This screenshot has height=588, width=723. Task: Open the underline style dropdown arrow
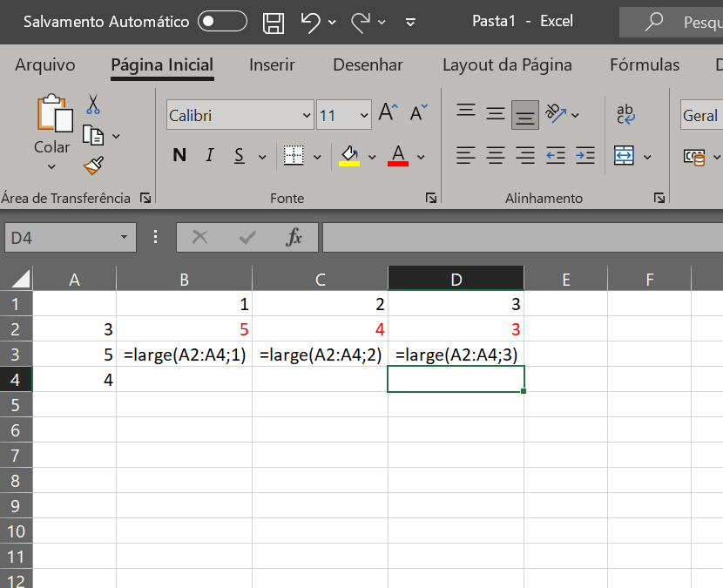[262, 158]
